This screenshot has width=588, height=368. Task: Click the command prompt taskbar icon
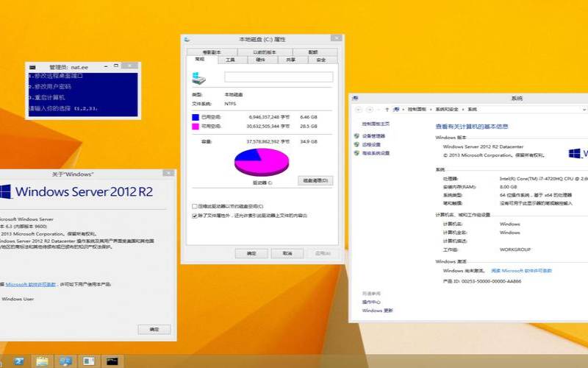pos(112,361)
